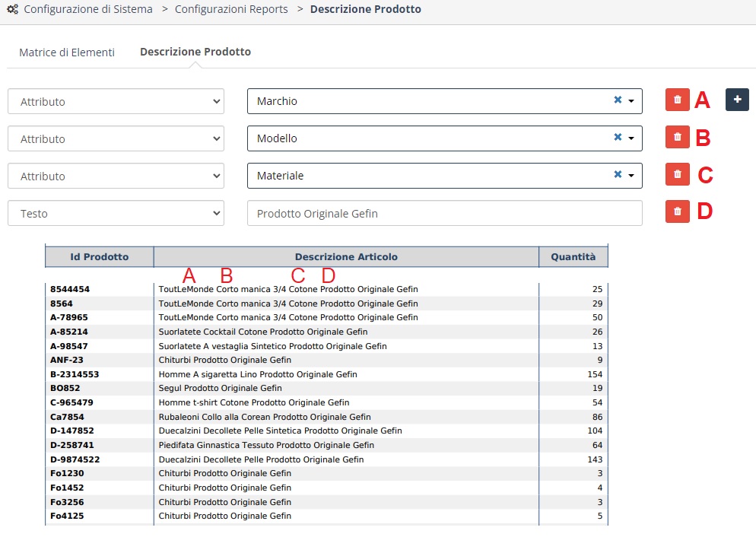Viewport: 756px width, 537px height.
Task: Select product id Fo1452
Action: click(67, 488)
